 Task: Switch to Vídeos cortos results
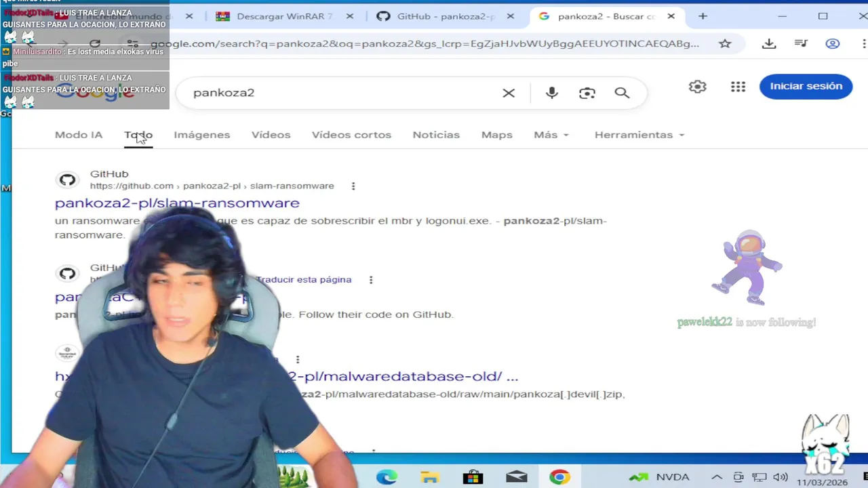click(351, 135)
